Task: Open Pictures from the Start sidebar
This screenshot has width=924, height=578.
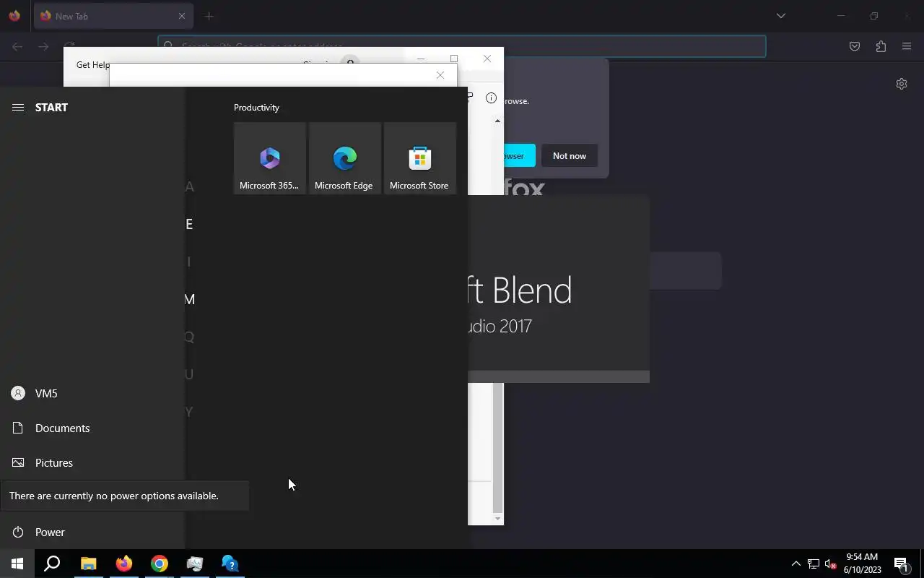Action: tap(92, 462)
